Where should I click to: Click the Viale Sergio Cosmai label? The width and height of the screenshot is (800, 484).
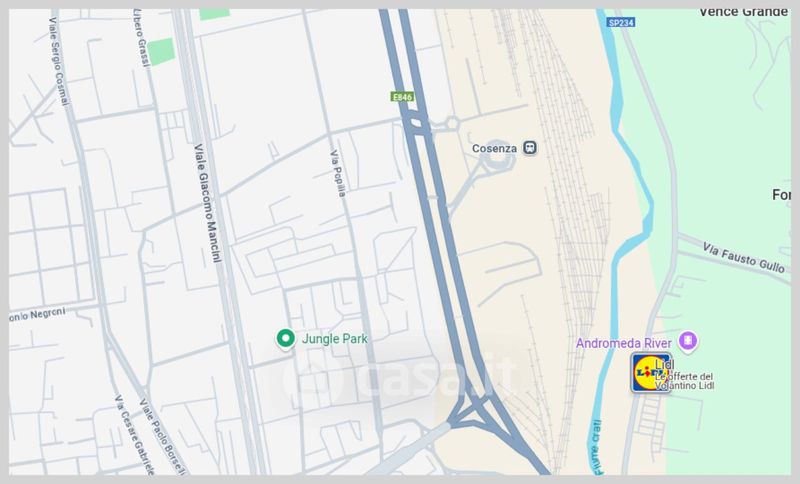[x=58, y=61]
